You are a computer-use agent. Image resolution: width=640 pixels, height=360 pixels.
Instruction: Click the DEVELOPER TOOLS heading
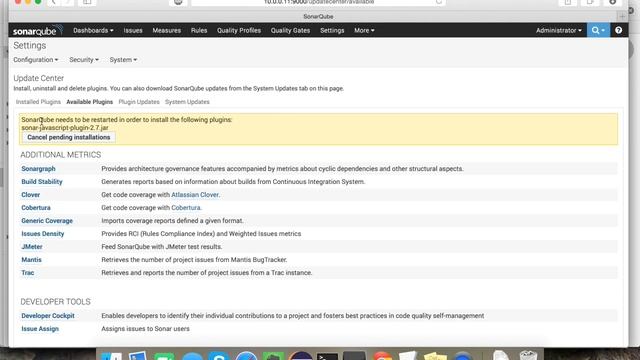pos(56,302)
